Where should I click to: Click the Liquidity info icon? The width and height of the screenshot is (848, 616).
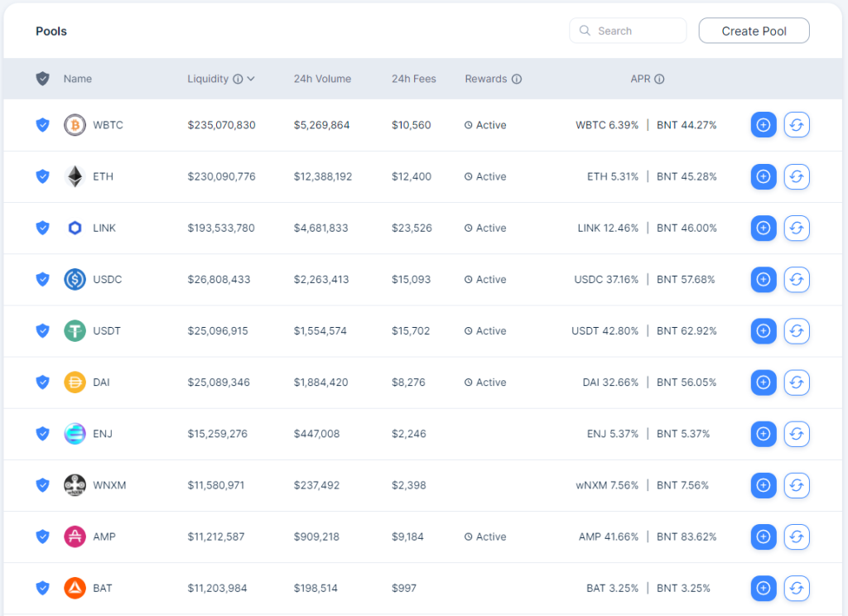coord(238,79)
